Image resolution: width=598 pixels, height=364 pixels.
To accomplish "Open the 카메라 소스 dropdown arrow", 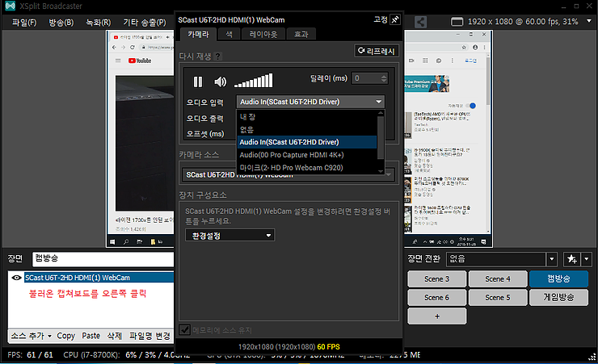I will (x=389, y=174).
